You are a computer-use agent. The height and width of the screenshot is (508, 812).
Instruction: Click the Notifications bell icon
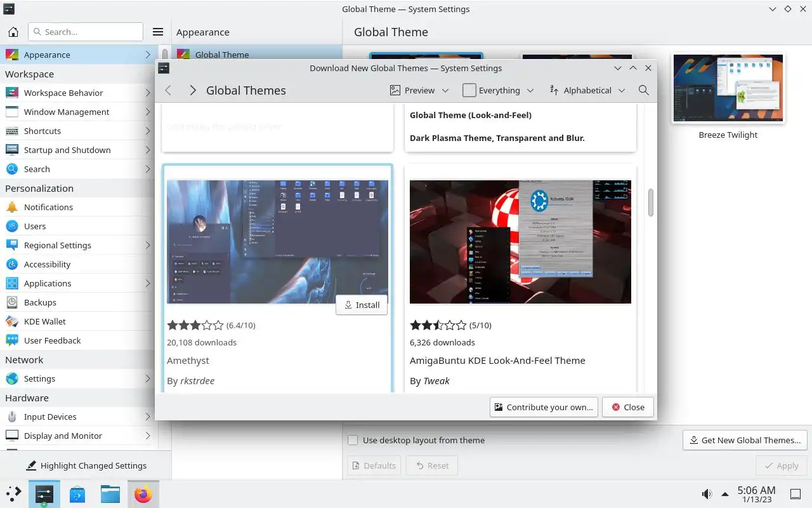pos(12,207)
